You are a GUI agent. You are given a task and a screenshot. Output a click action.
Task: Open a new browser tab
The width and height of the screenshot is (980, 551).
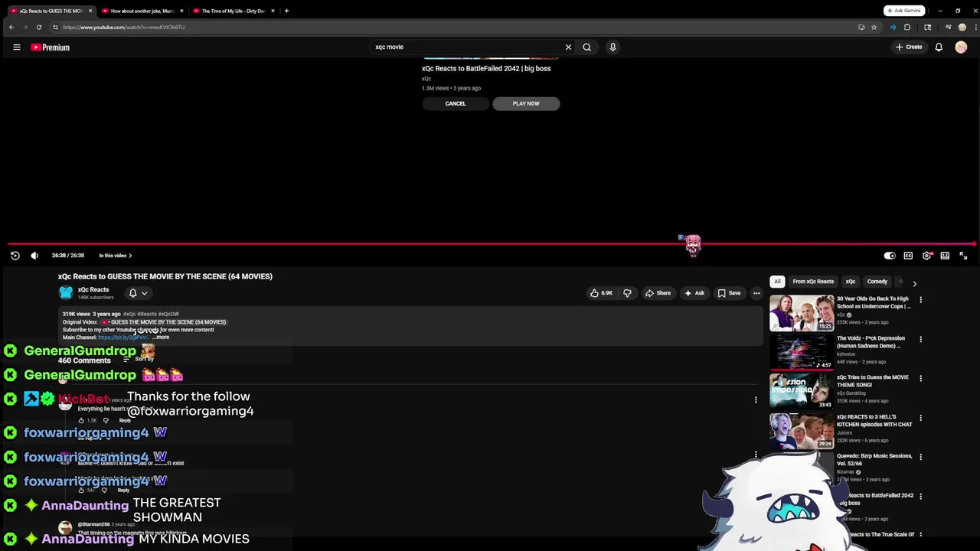(286, 11)
